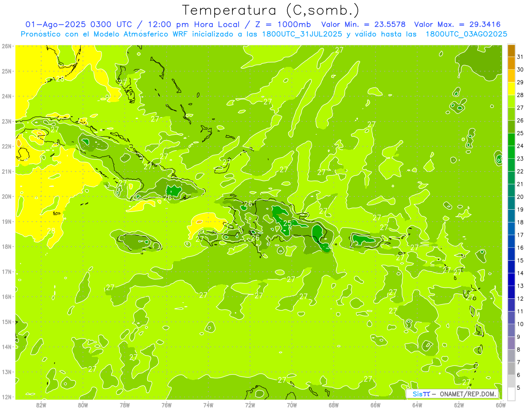Click 'Valor Min. = 23.5578' text
532x411 pixels.
(363, 24)
